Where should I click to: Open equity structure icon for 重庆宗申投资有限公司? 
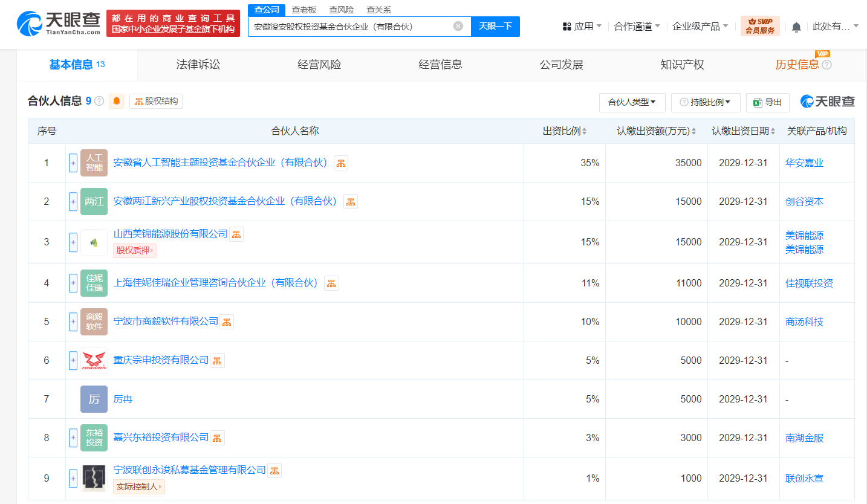point(217,361)
